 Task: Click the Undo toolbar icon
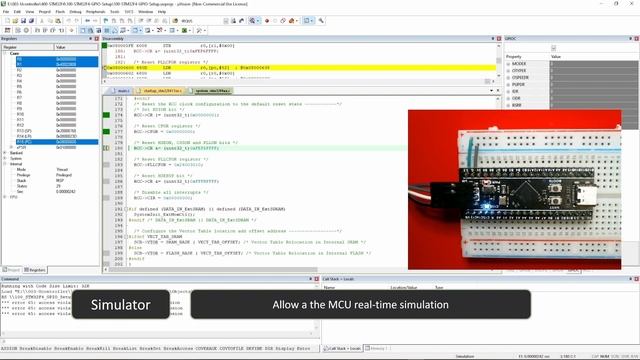69,20
